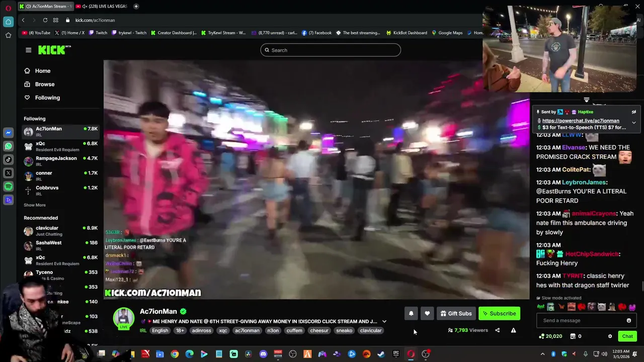Open X in the Opera sidebar
The height and width of the screenshot is (362, 644).
(x=8, y=173)
